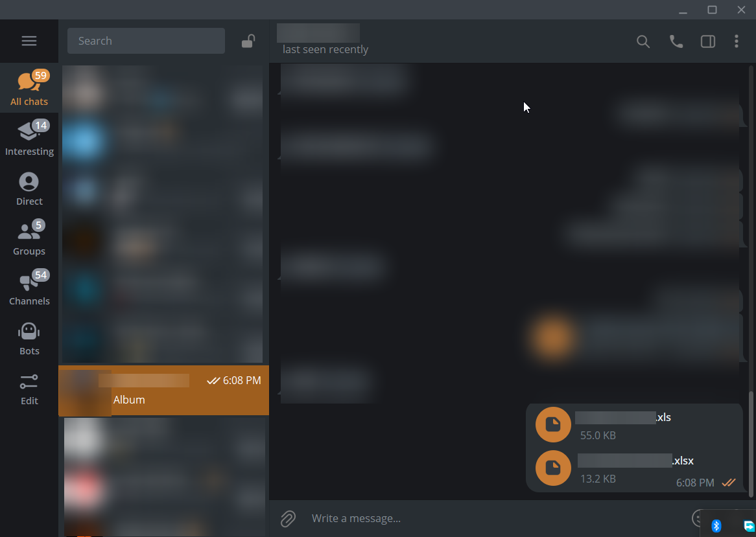The image size is (756, 537).
Task: Search inside this chat
Action: click(643, 42)
